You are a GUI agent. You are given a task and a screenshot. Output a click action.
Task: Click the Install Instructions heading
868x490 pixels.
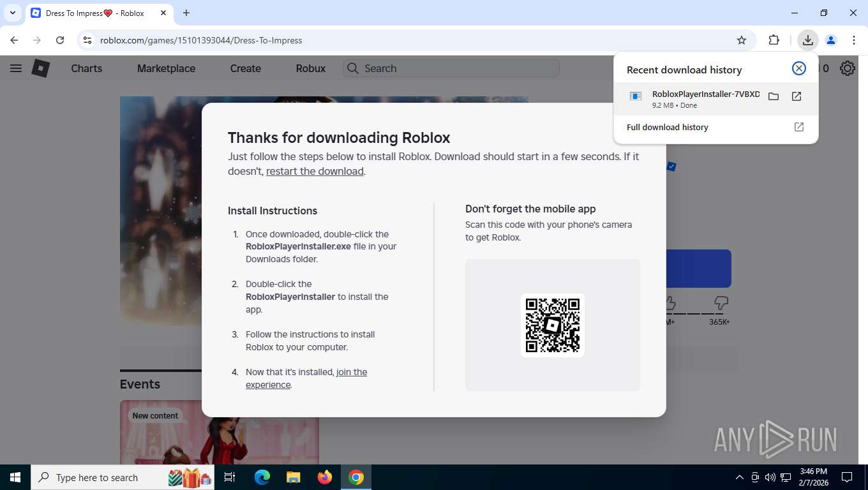pos(273,211)
